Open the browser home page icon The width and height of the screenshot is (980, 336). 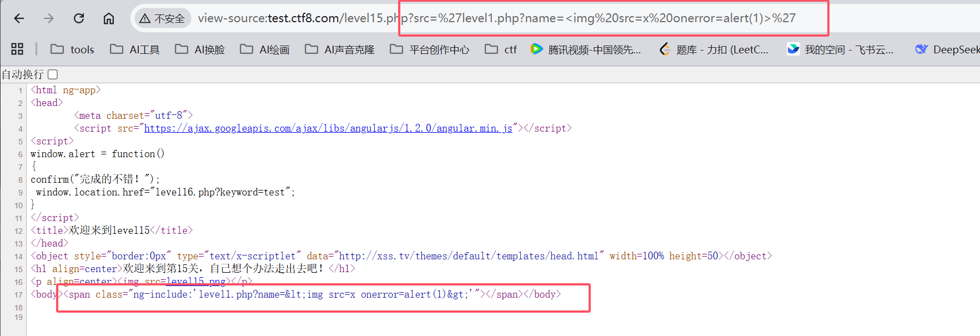pos(109,18)
